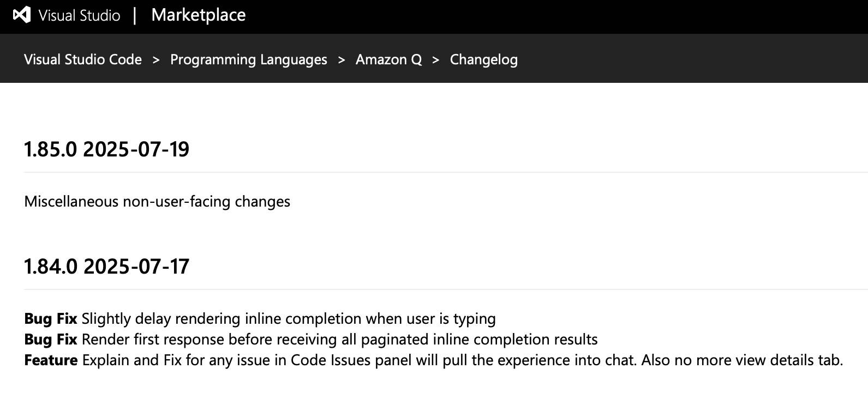The height and width of the screenshot is (393, 868).
Task: Click the Slightly delay rendering inline completion description
Action: click(x=289, y=319)
